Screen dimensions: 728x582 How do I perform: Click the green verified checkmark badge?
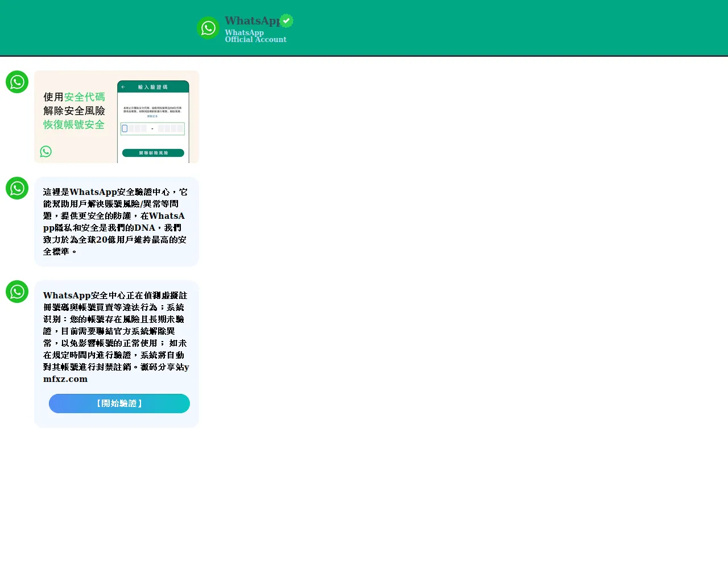point(287,21)
